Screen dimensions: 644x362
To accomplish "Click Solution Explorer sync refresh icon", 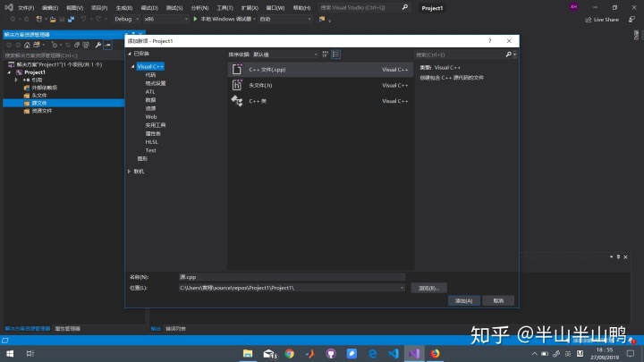I will click(67, 45).
